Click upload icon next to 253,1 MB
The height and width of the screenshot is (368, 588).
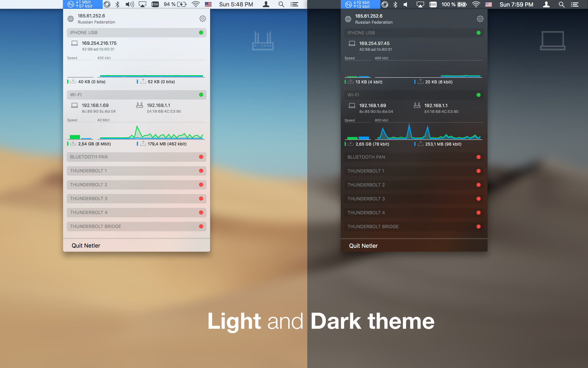coord(421,143)
